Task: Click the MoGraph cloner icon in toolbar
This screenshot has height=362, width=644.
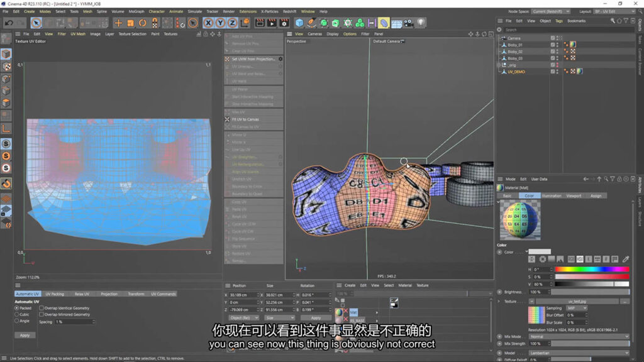Action: click(x=360, y=23)
